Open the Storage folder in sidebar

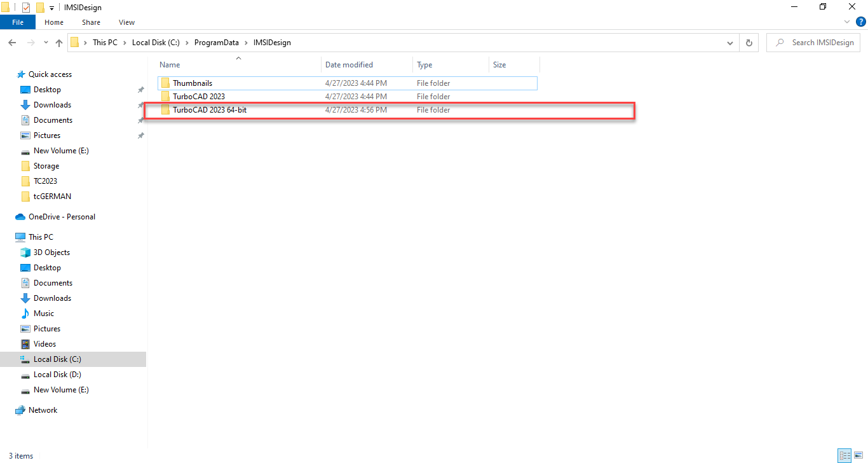click(x=46, y=166)
